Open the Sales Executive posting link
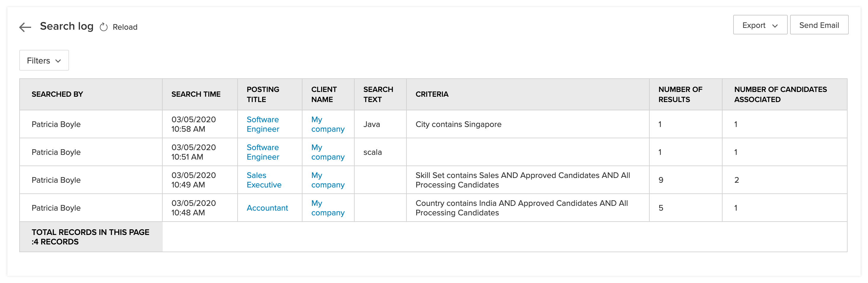Image resolution: width=868 pixels, height=283 pixels. pos(264,180)
